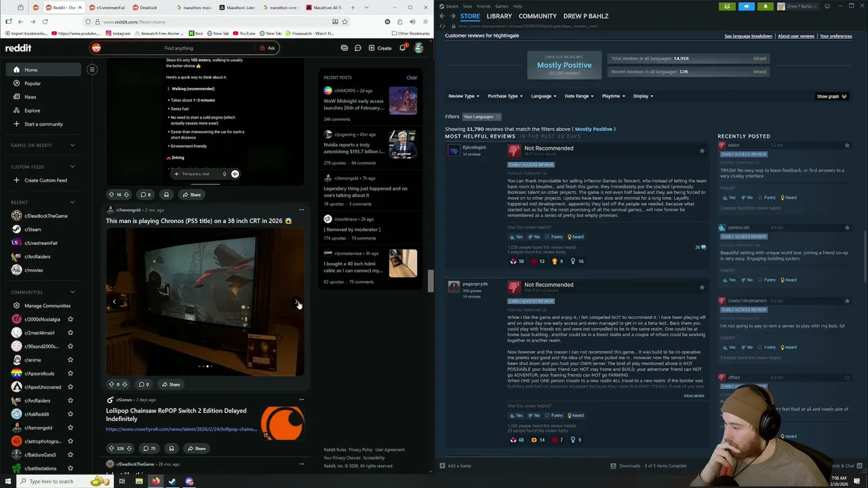The image size is (868, 488).
Task: Open overflow menu on r/Asmongold post
Action: click(x=302, y=210)
